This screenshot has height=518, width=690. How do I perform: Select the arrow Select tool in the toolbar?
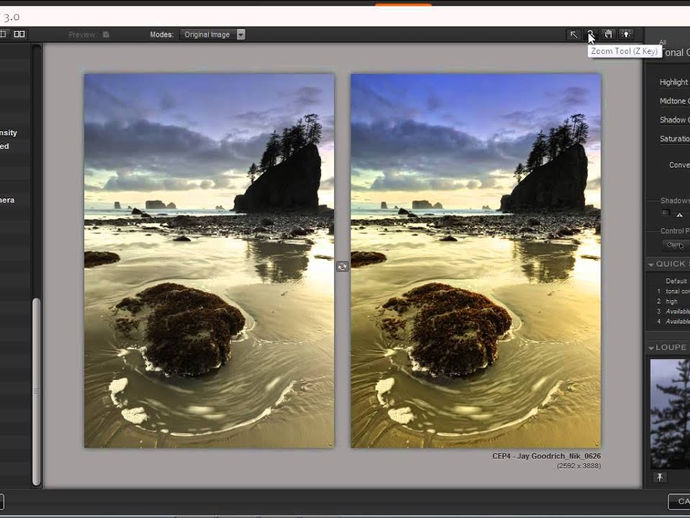coord(573,34)
